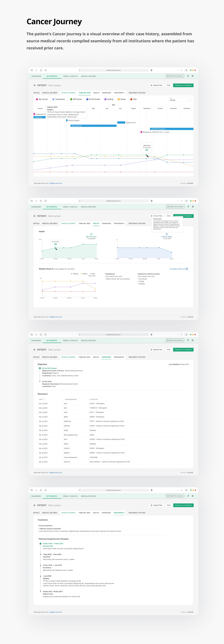
Task: Open user profile icon in Health window
Action: tap(193, 207)
